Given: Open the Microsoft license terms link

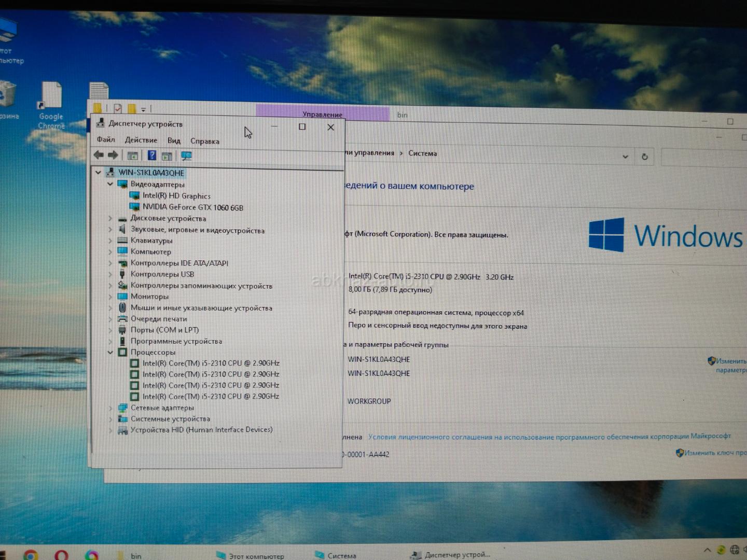Looking at the screenshot, I should (549, 437).
